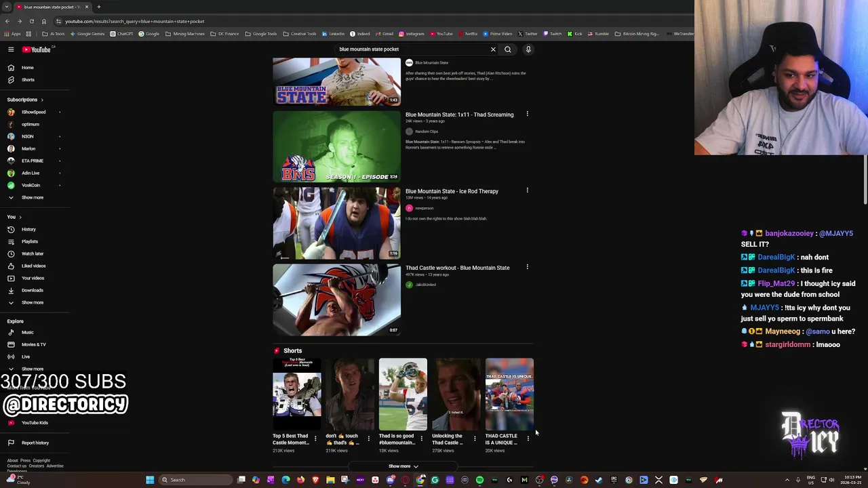
Task: Open options for Thad Castle workout video
Action: (527, 267)
